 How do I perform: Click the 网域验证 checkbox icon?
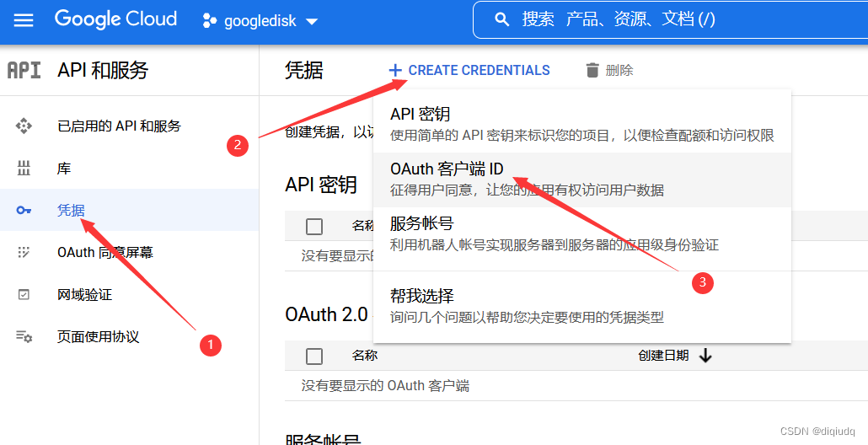(24, 294)
